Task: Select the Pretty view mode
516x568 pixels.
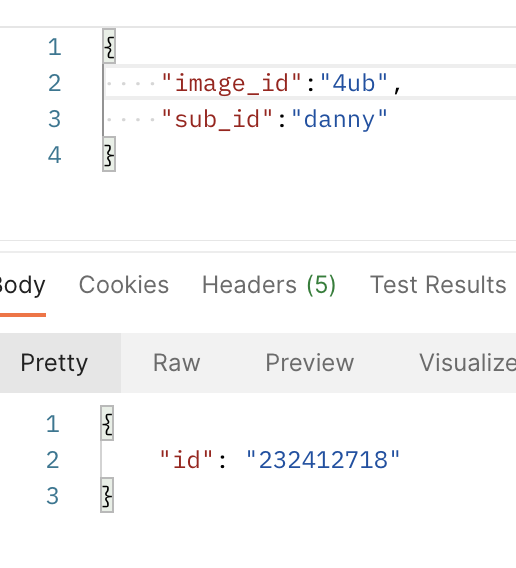Action: [x=54, y=363]
